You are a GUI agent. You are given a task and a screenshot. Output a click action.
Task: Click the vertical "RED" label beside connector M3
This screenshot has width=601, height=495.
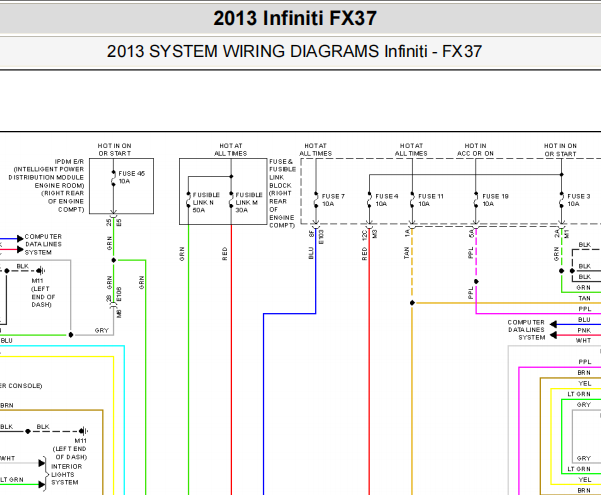364,253
